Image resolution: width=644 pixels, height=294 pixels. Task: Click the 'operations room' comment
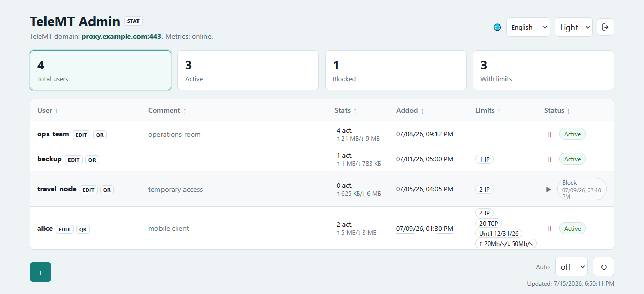pyautogui.click(x=174, y=134)
